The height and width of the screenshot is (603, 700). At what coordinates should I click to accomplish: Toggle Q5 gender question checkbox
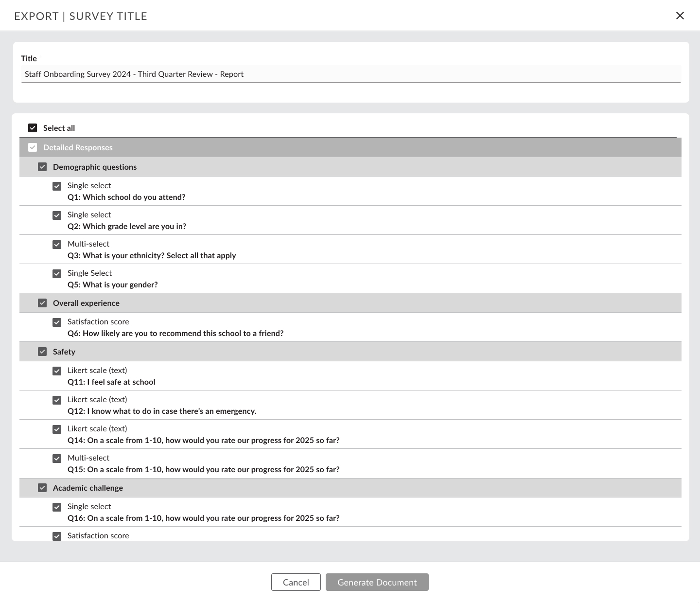pyautogui.click(x=57, y=274)
